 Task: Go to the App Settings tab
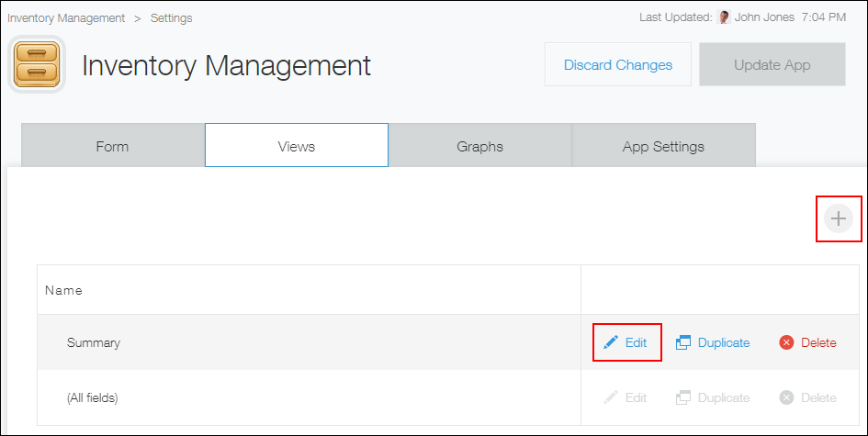(663, 146)
